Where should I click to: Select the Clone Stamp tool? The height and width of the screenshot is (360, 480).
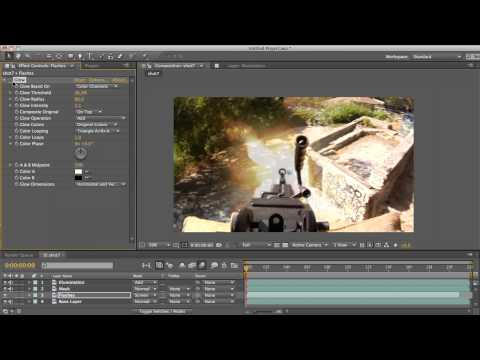110,56
